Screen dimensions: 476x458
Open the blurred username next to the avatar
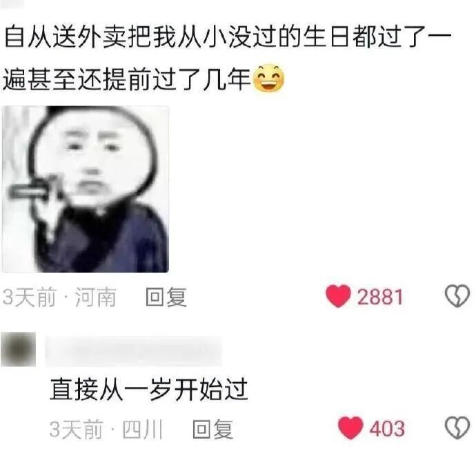coord(134,350)
